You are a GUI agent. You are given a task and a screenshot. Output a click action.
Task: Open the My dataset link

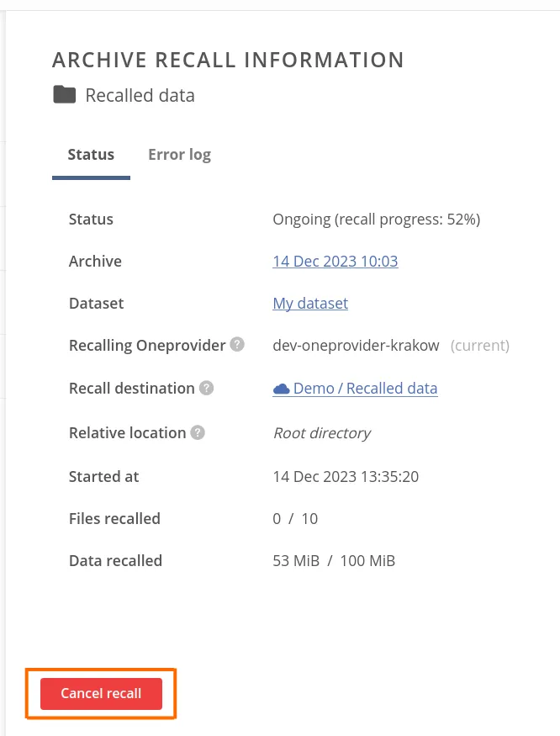tap(310, 303)
